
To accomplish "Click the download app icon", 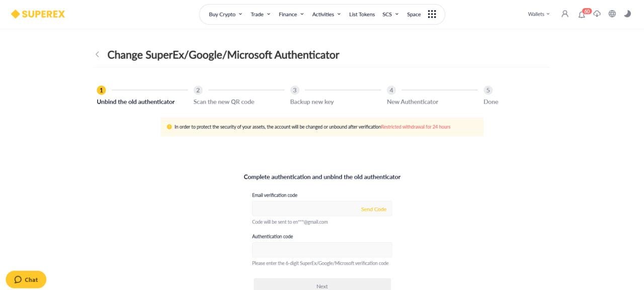I will tap(597, 14).
